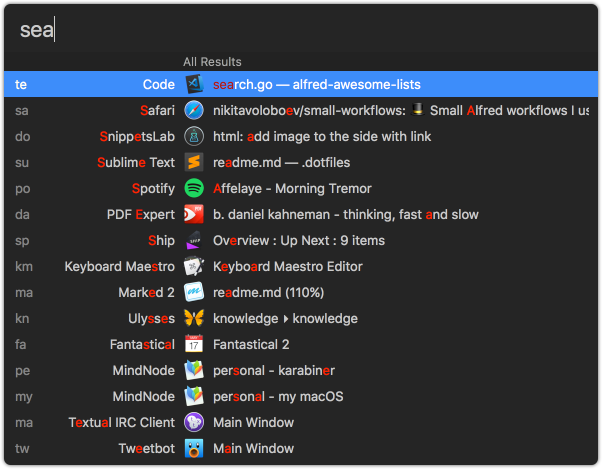
Task: Click the Safari compass icon
Action: (x=194, y=110)
